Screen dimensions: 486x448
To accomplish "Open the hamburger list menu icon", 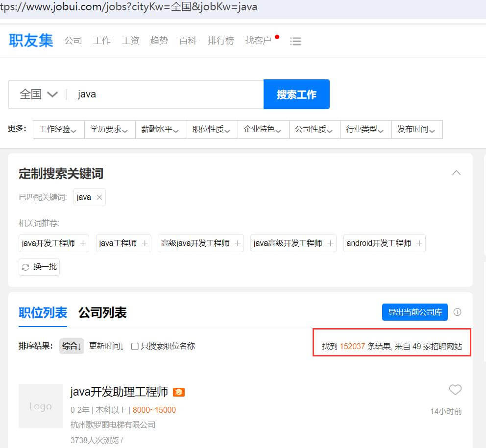I will coord(295,41).
